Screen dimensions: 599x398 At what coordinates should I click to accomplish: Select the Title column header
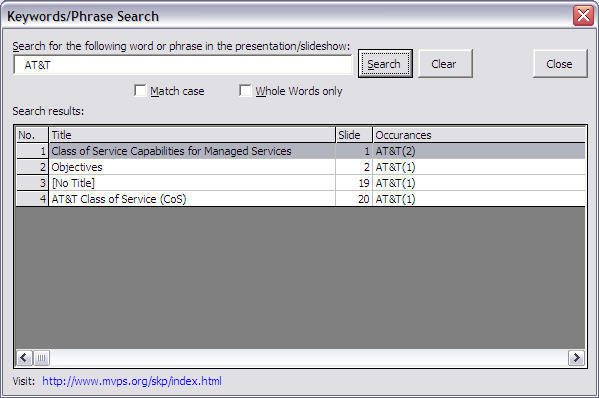[192, 135]
